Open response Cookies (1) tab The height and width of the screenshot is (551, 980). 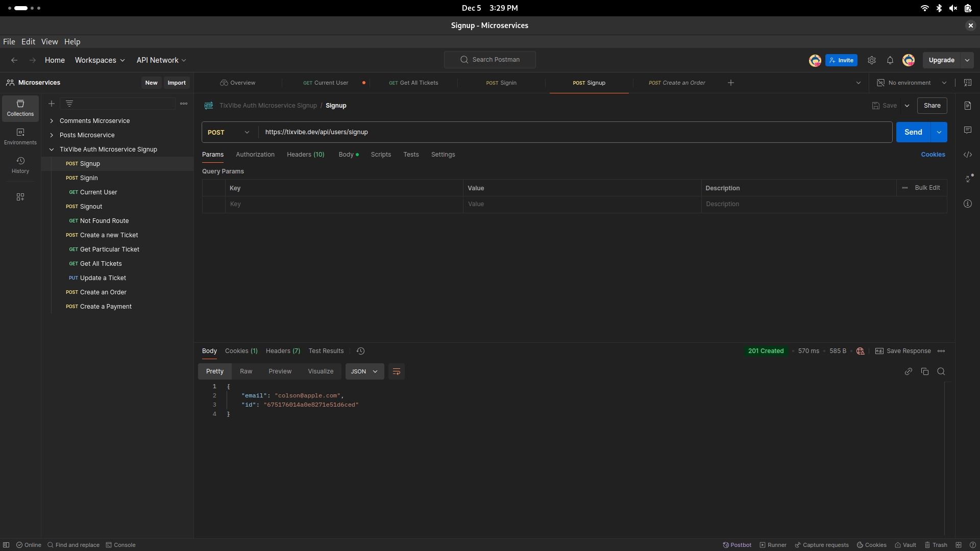(241, 351)
